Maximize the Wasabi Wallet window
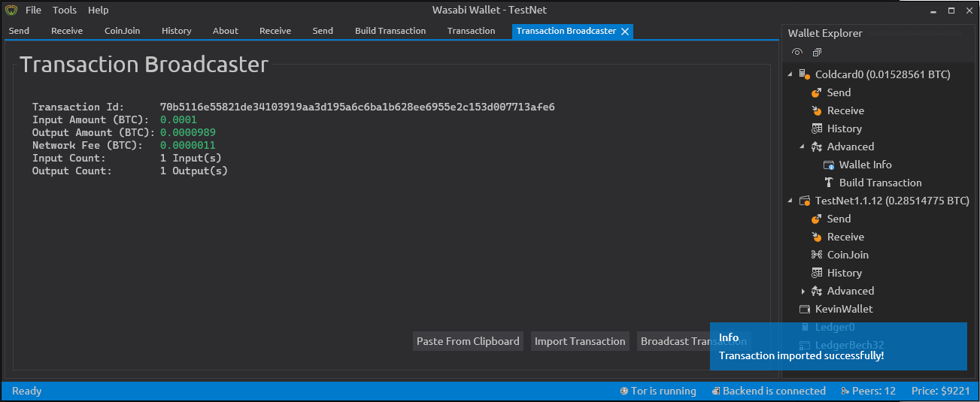This screenshot has height=402, width=980. pos(951,11)
